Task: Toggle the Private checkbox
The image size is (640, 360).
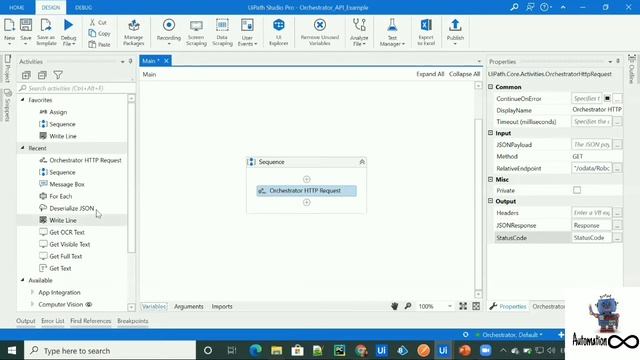Action: click(577, 190)
